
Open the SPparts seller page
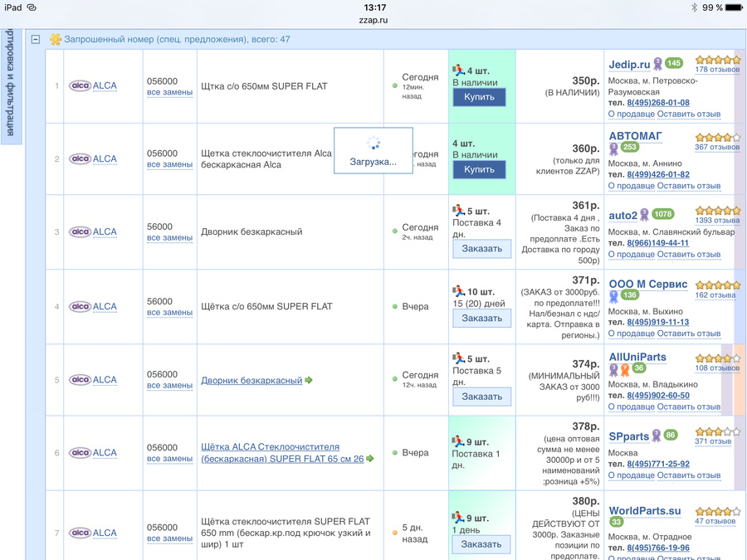tap(629, 436)
